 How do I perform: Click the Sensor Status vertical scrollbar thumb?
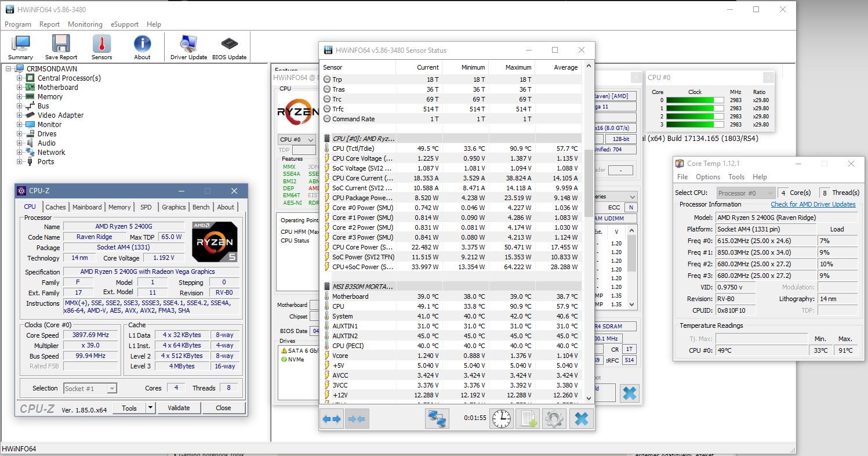click(x=589, y=183)
